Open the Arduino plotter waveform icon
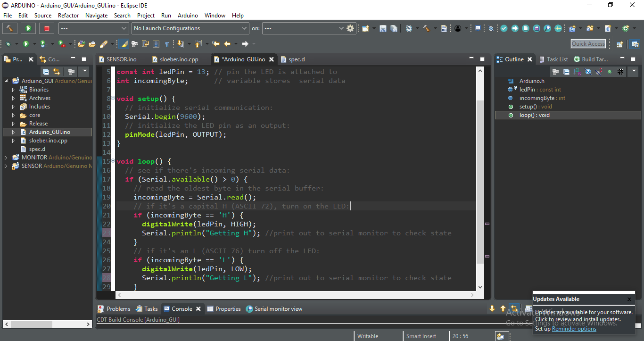 pyautogui.click(x=558, y=28)
